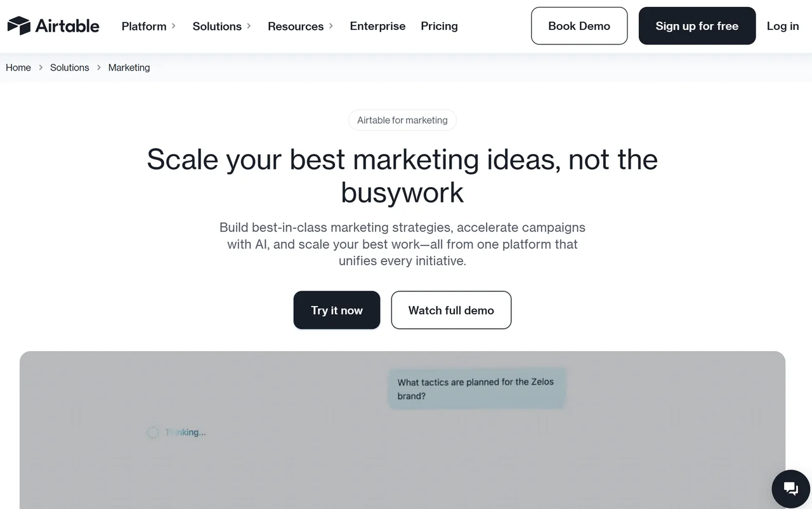Screen dimensions: 812x509
Task: Click the 'Airtable for marketing' pill label
Action: tap(402, 120)
